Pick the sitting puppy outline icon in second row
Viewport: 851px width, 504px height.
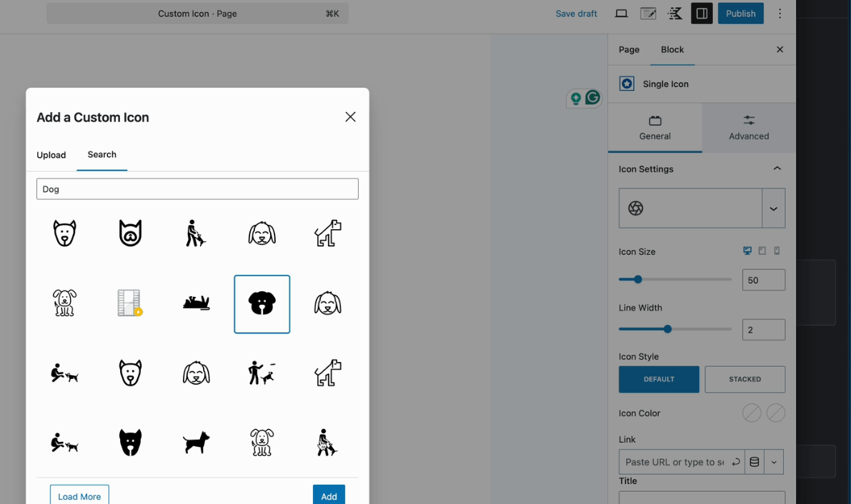click(x=64, y=303)
